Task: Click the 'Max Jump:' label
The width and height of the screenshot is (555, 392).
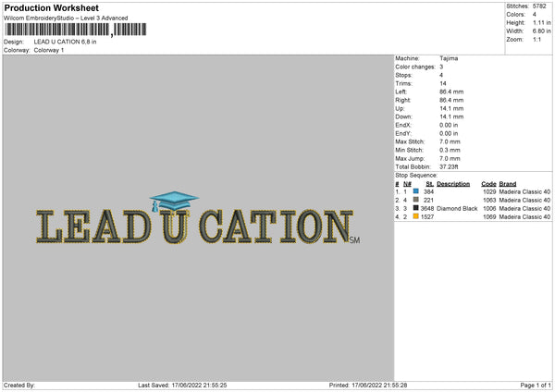Action: pos(410,159)
